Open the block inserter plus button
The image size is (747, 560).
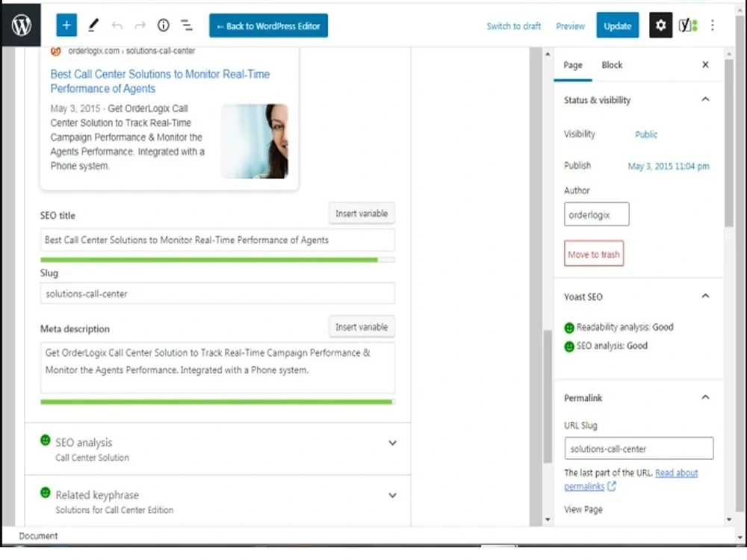click(x=66, y=25)
